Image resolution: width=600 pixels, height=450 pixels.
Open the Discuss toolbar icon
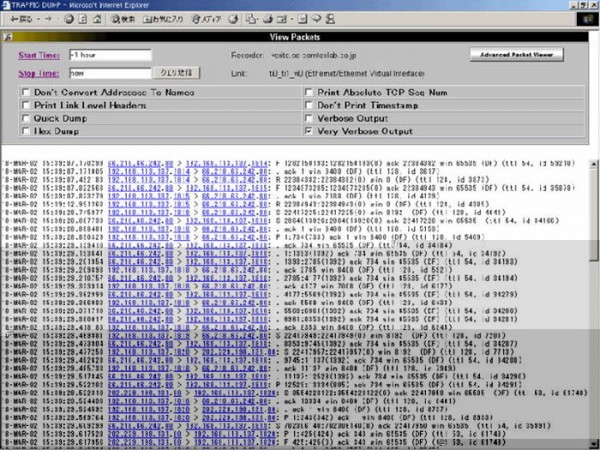coord(302,19)
